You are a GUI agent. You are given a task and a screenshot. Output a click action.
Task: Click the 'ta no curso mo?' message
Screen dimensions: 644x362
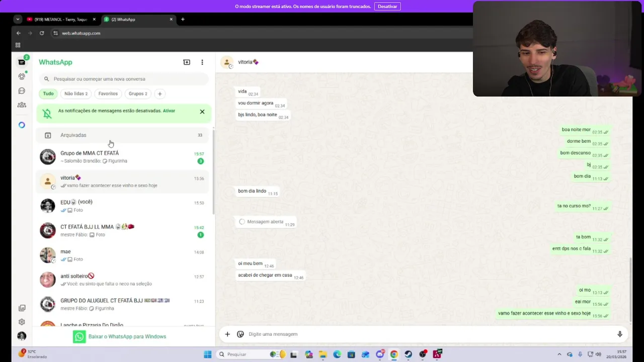tap(584, 206)
